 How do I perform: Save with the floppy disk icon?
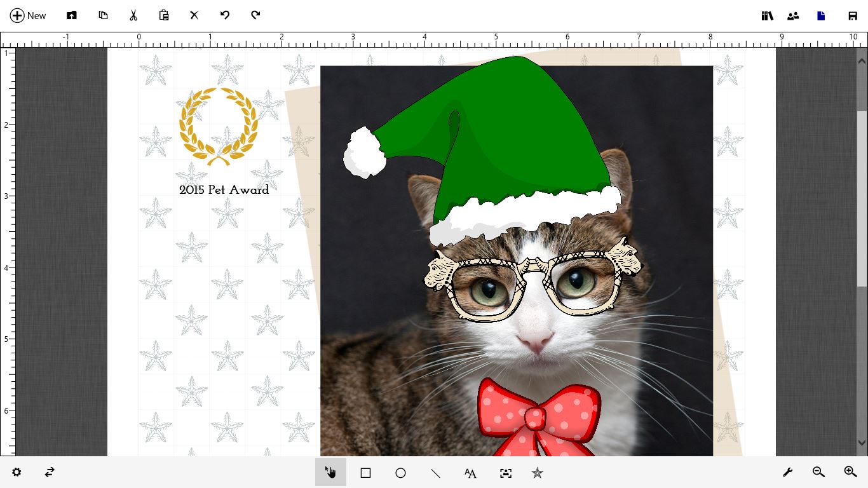pos(853,16)
